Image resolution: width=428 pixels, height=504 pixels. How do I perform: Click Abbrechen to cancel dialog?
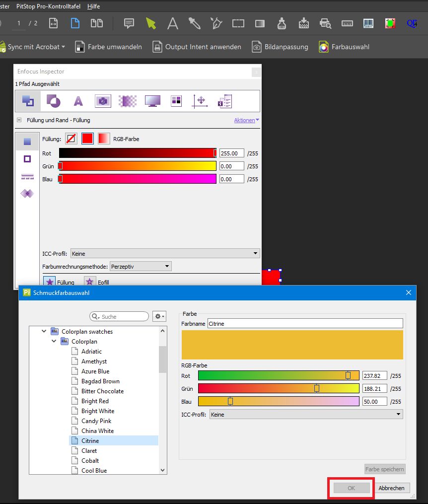[391, 488]
